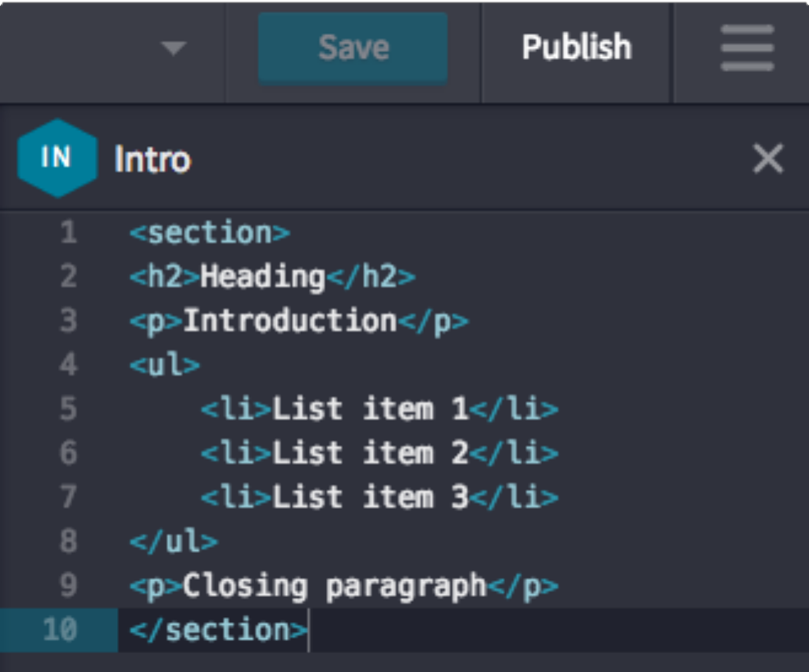
Task: Click line number 1 in the gutter
Action: coord(68,233)
